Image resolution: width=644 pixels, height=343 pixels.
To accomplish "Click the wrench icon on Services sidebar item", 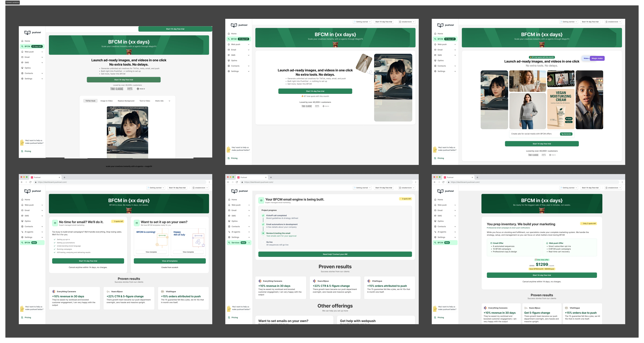I will pos(229,243).
